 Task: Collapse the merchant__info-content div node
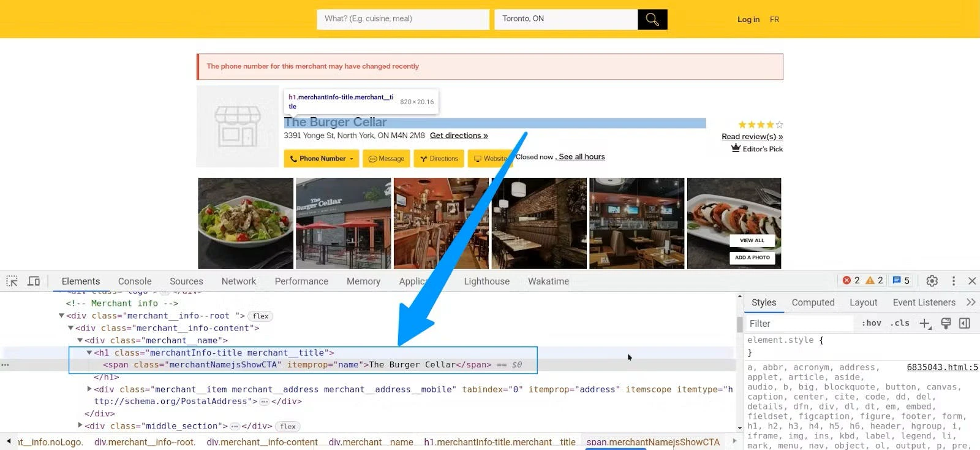click(x=70, y=328)
